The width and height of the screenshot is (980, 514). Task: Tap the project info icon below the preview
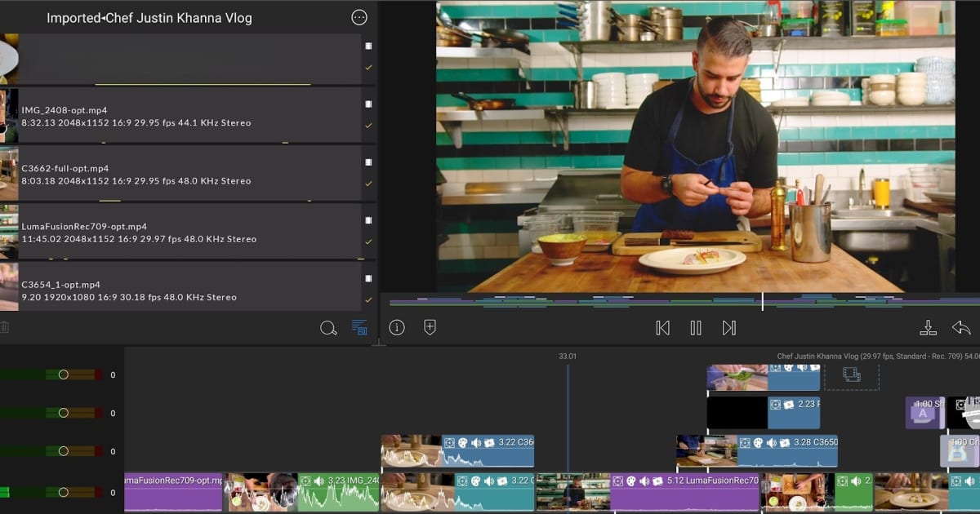click(397, 327)
